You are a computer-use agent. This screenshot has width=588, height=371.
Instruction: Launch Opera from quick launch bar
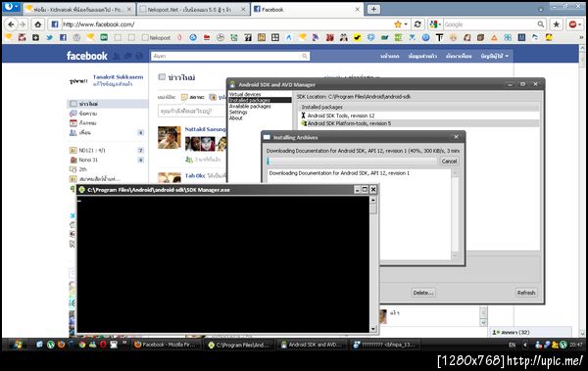tap(103, 345)
